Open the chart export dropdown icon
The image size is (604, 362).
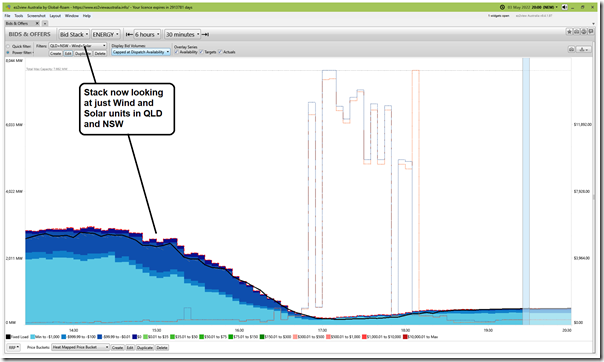click(x=584, y=49)
